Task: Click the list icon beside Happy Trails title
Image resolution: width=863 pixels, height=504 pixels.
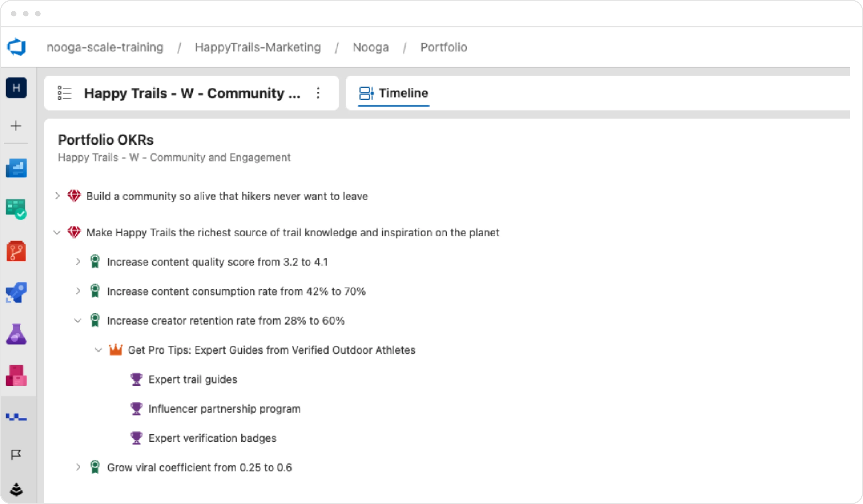Action: click(64, 93)
